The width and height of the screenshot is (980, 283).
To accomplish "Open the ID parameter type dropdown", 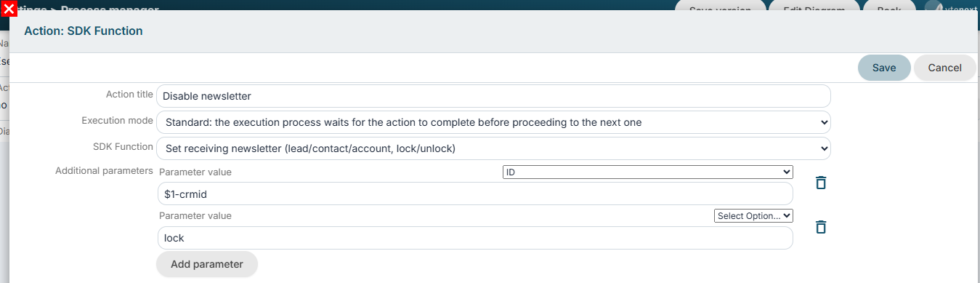I will [x=647, y=172].
